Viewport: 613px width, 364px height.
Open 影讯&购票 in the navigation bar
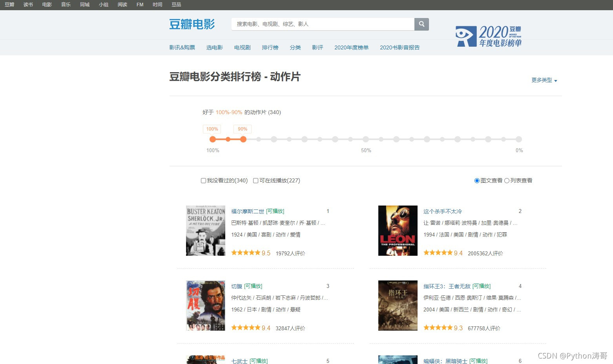(x=182, y=47)
